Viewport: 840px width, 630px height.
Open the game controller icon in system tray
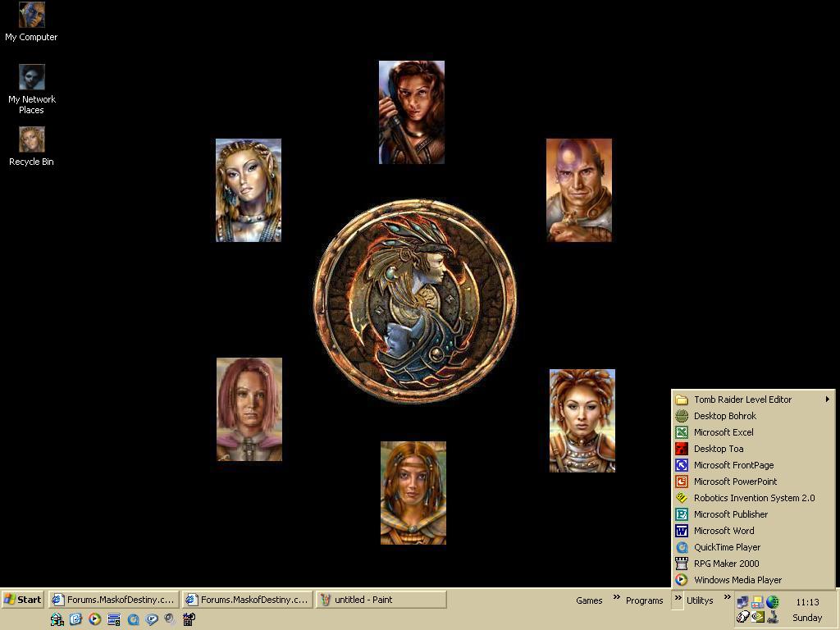pyautogui.click(x=772, y=617)
